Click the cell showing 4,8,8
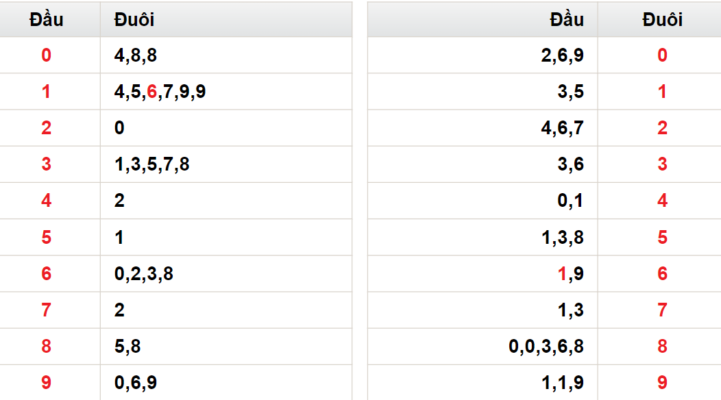Screen dimensions: 721x400 click(226, 55)
